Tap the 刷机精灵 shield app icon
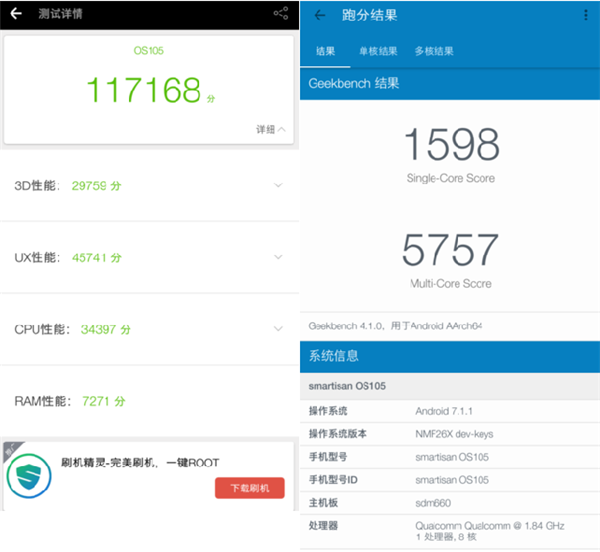 29,475
